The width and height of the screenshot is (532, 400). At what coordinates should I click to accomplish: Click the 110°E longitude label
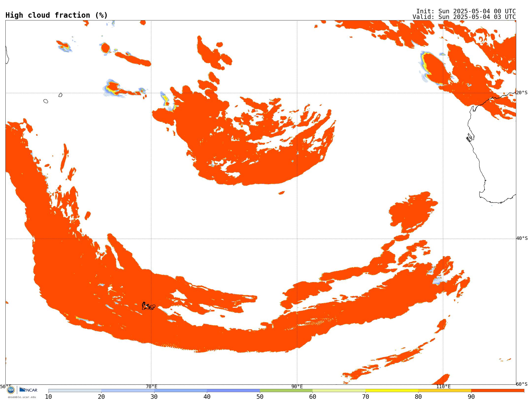[x=443, y=387]
